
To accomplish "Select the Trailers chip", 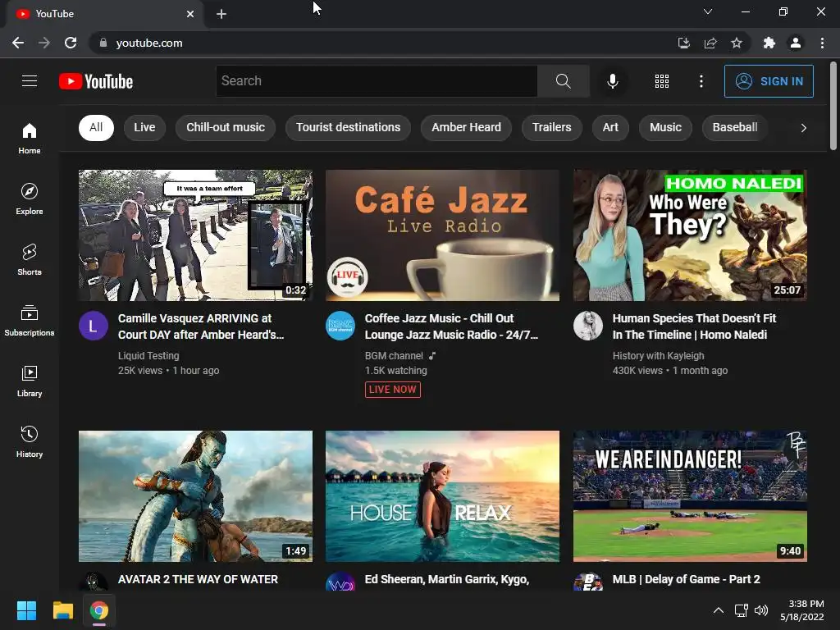I will [552, 127].
